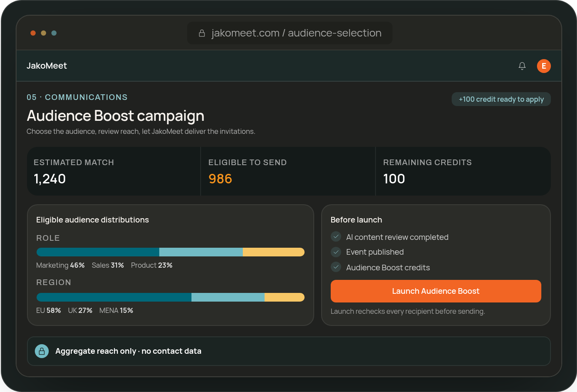Click the MENA 15% legend label

coord(116,310)
